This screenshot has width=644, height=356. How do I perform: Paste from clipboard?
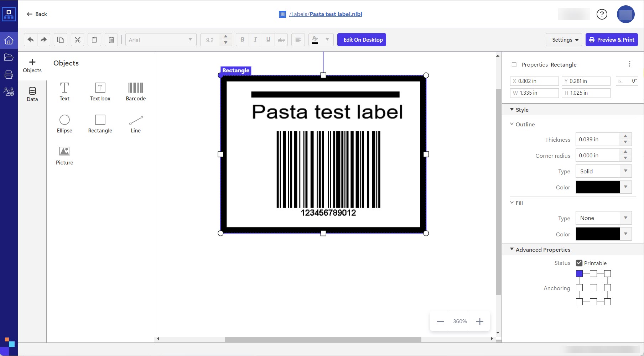(94, 40)
